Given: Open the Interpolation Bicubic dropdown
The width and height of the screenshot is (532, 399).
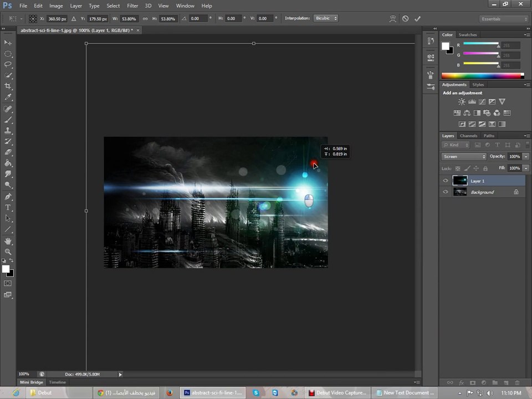Looking at the screenshot, I should point(326,18).
